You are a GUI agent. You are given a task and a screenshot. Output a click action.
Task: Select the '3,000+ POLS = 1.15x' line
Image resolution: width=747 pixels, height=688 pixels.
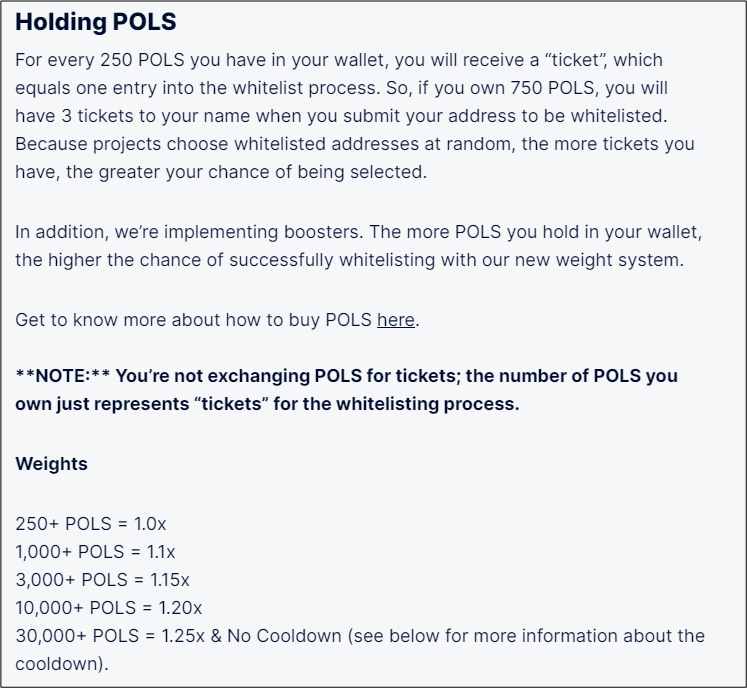click(x=102, y=580)
